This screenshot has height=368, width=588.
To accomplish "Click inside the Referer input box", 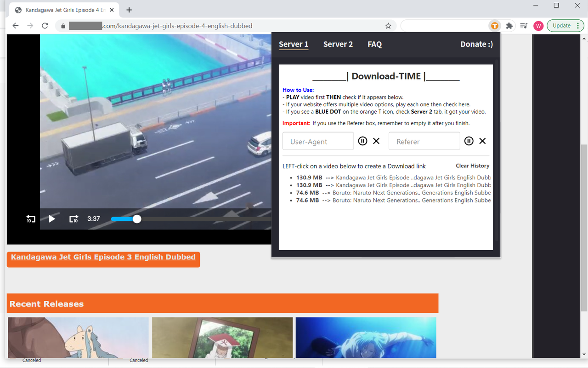I will pos(424,141).
